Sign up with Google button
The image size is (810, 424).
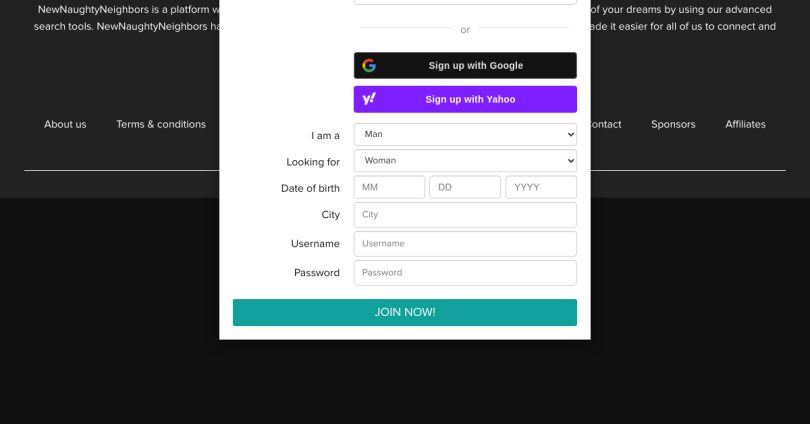click(465, 66)
